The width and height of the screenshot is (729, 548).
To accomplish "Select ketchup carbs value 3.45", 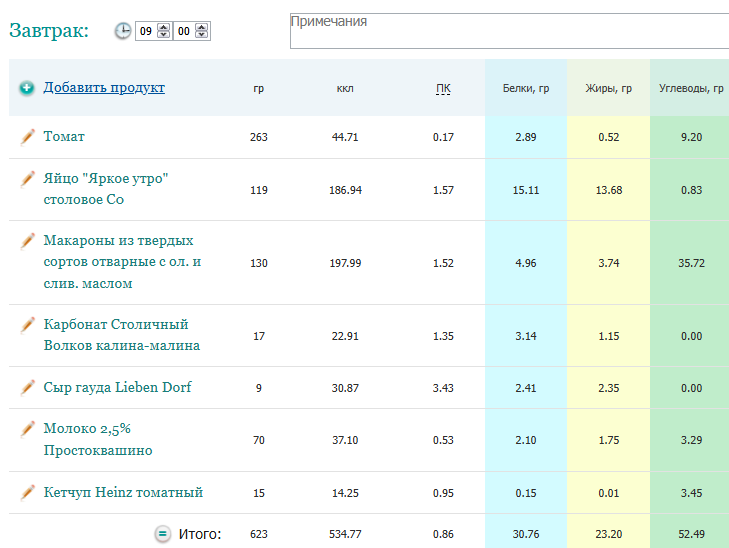I will (691, 493).
